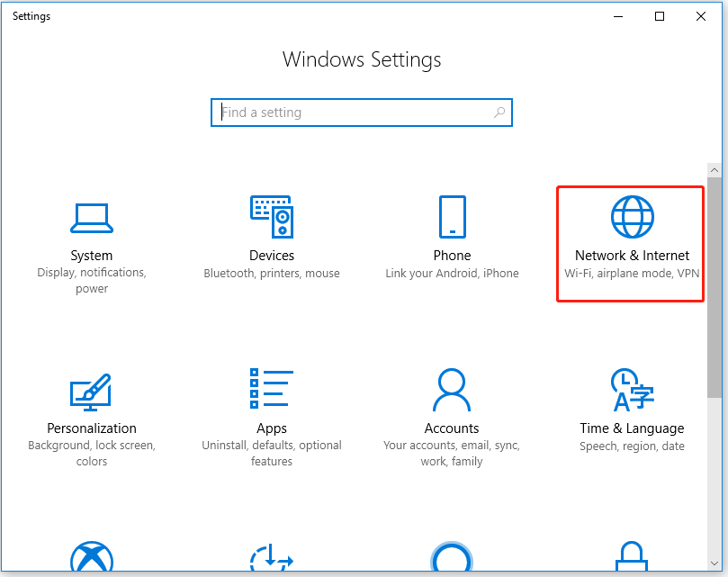The width and height of the screenshot is (728, 577).
Task: Click the Xbox Gaming icon in bottom row
Action: (91, 558)
